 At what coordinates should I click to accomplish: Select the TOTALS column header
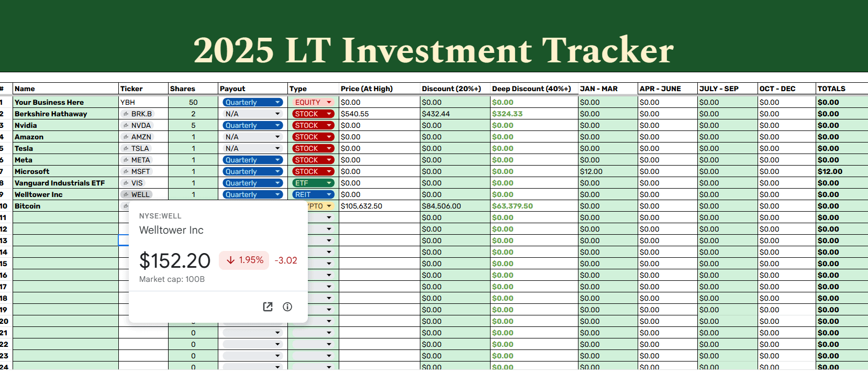pyautogui.click(x=842, y=89)
